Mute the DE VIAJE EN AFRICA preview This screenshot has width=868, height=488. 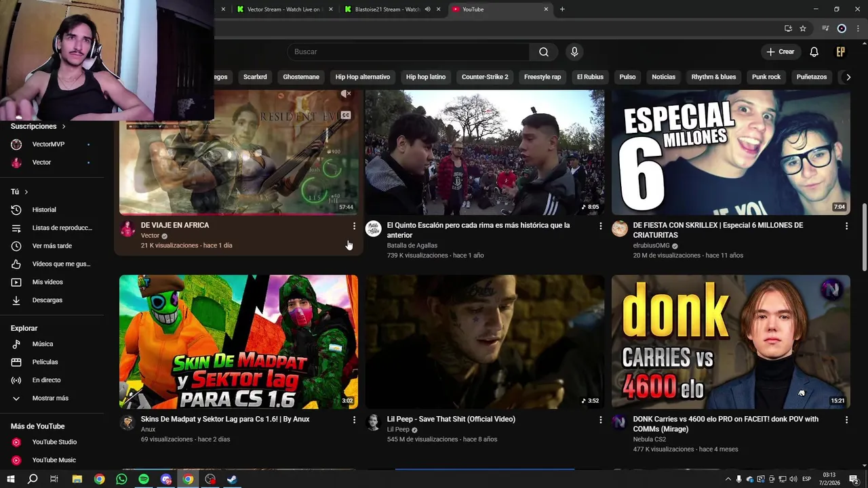346,94
